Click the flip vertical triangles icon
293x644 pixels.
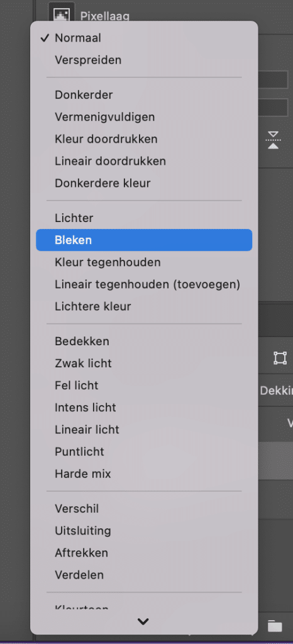point(273,140)
